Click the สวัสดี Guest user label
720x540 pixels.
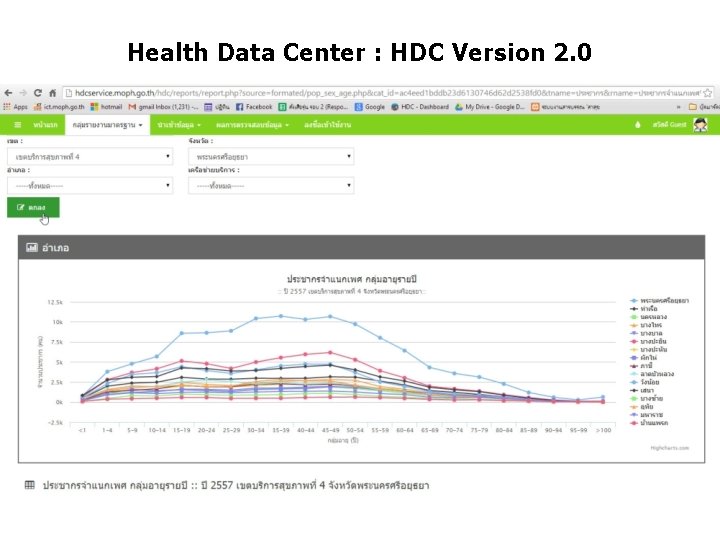[x=669, y=124]
